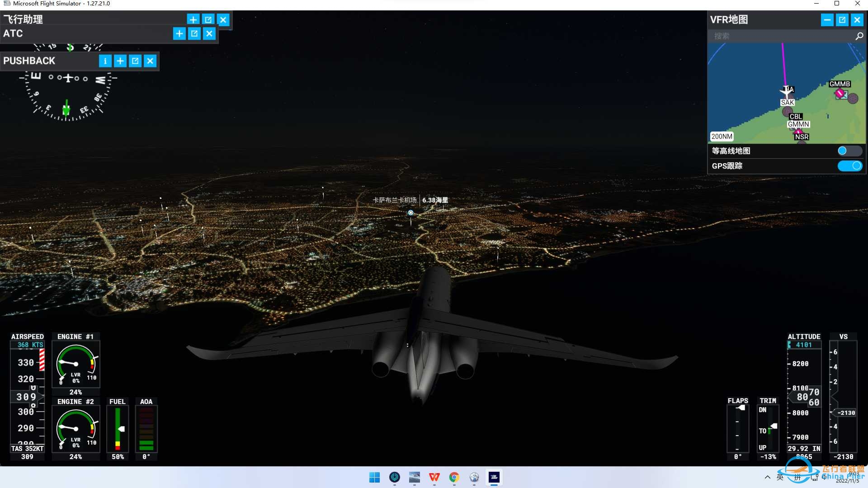Open Google Chrome from the taskbar
Screen dimensions: 868x488
coord(454,477)
